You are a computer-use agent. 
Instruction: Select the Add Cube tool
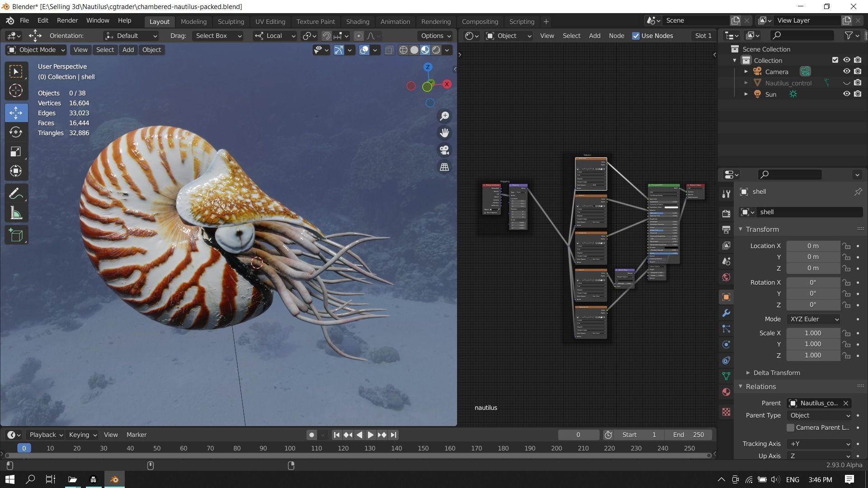(x=16, y=235)
